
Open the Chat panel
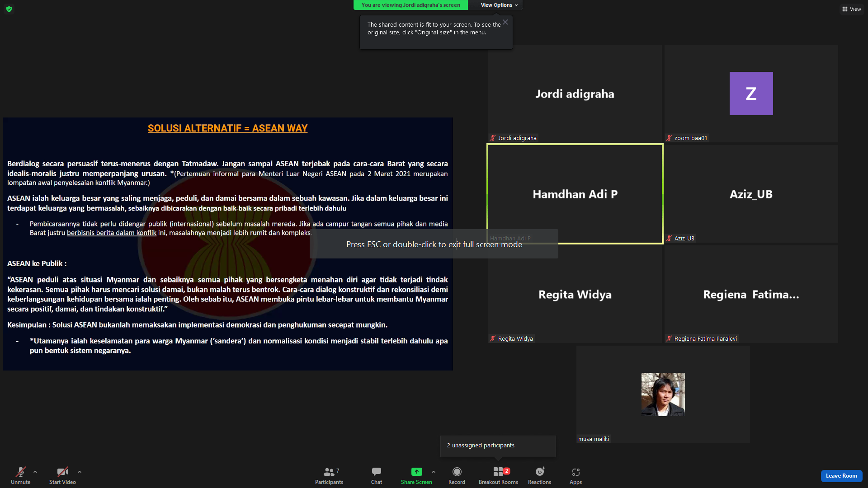(376, 475)
